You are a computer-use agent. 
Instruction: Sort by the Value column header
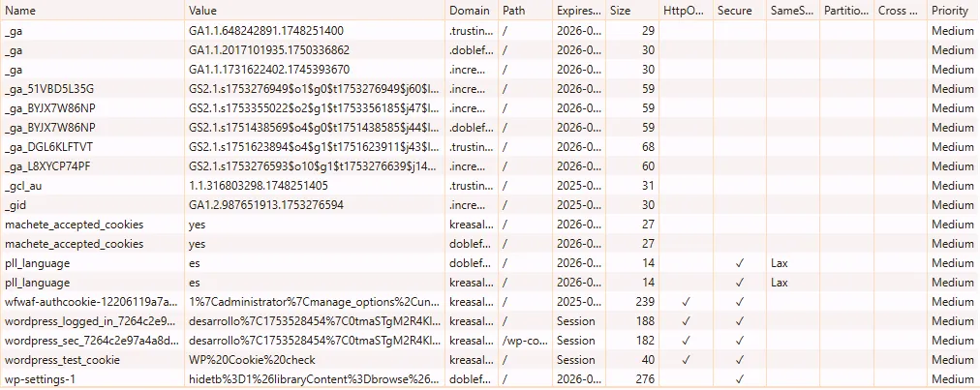pos(315,11)
